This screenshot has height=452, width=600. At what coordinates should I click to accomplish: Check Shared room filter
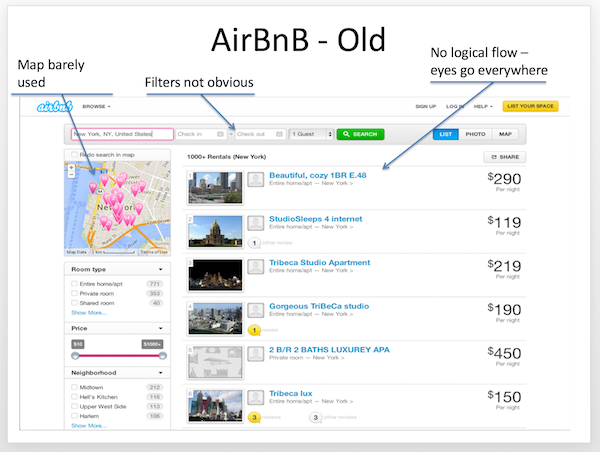pyautogui.click(x=74, y=303)
